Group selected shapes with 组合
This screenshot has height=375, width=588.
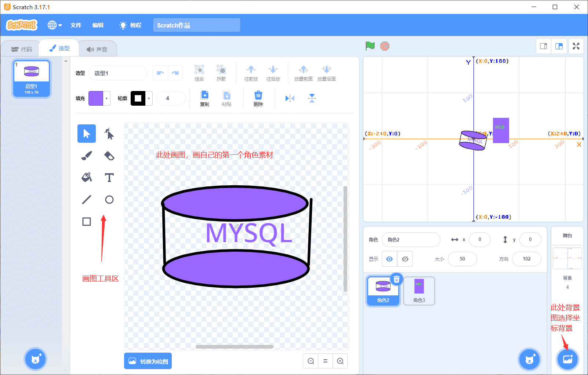pyautogui.click(x=199, y=73)
